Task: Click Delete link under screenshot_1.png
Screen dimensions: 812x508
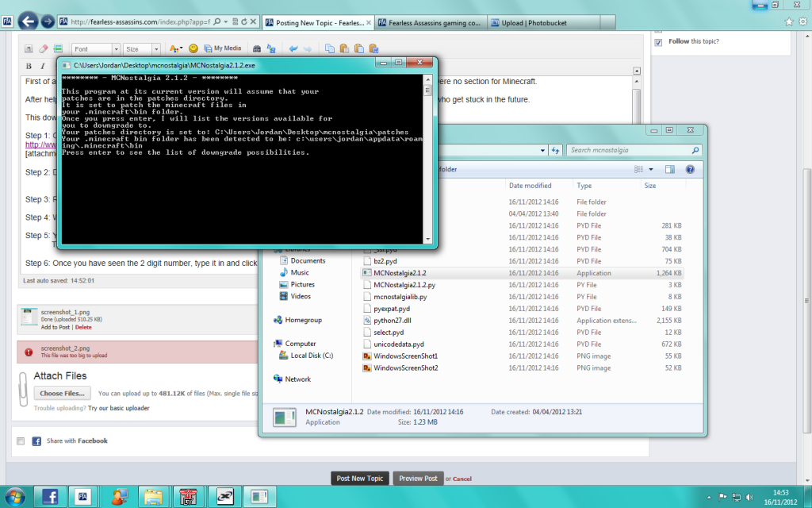Action: pyautogui.click(x=83, y=327)
